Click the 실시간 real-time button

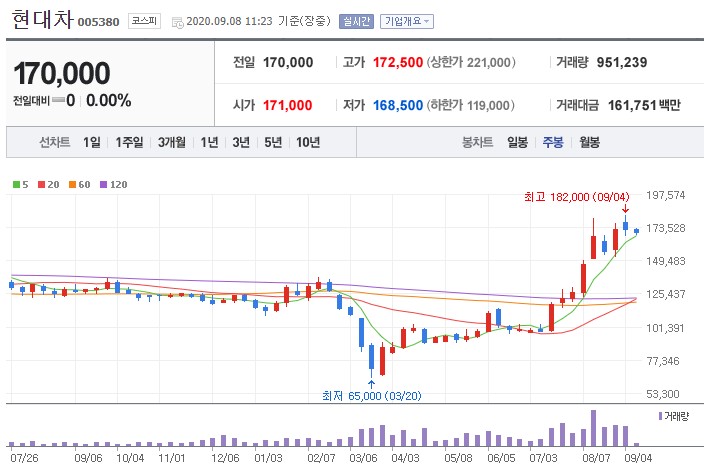click(356, 21)
